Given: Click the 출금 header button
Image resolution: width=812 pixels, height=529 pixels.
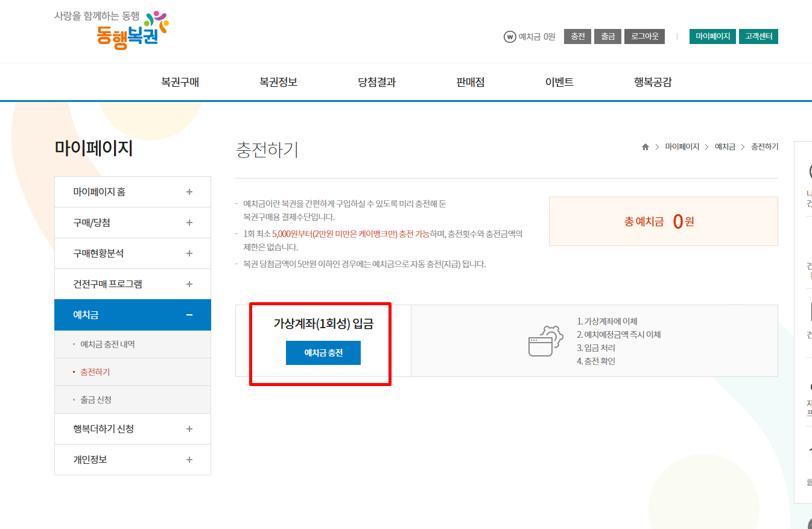Looking at the screenshot, I should tap(607, 37).
